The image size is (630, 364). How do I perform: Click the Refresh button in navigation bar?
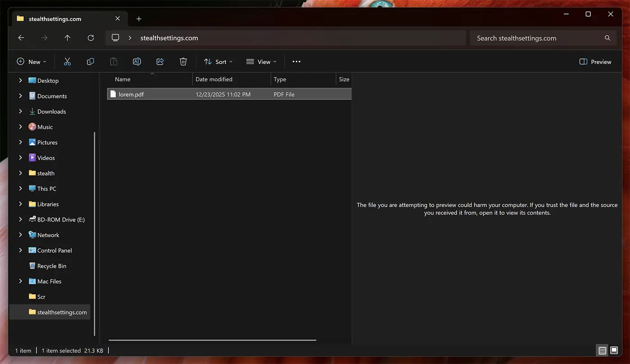(90, 38)
